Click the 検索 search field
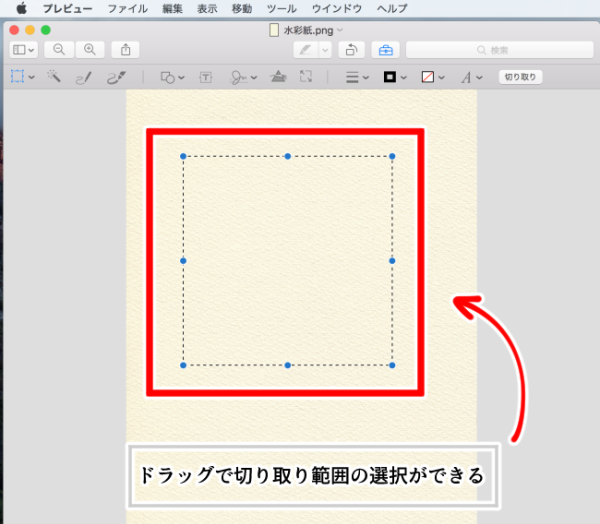 (499, 50)
